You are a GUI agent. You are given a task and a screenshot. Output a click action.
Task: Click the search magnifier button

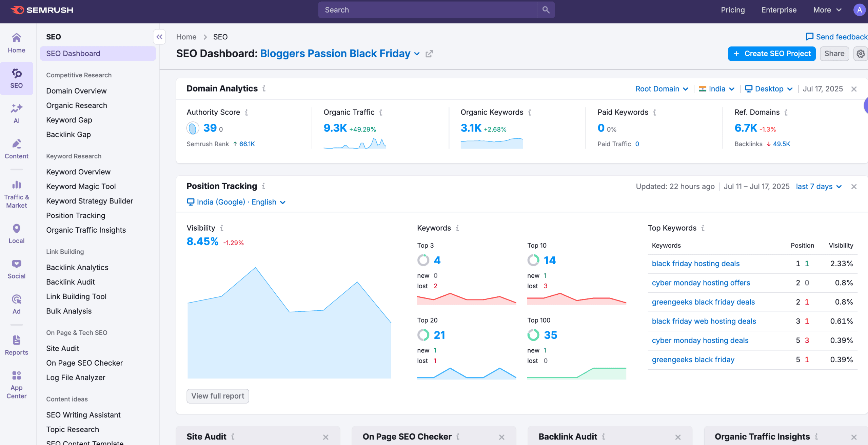click(x=546, y=10)
